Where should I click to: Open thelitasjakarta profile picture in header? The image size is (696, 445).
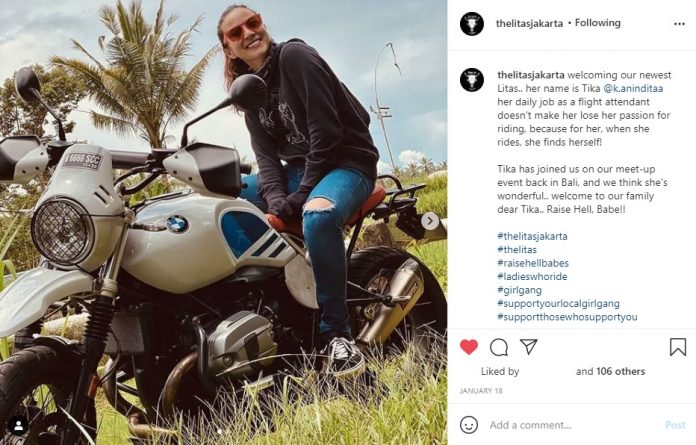pos(472,24)
